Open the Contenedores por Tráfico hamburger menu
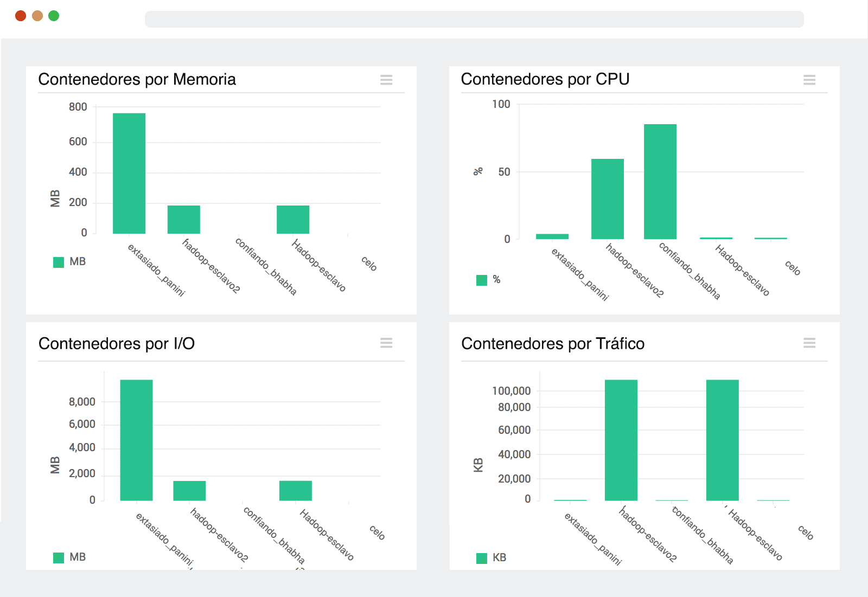This screenshot has width=868, height=597. click(809, 343)
